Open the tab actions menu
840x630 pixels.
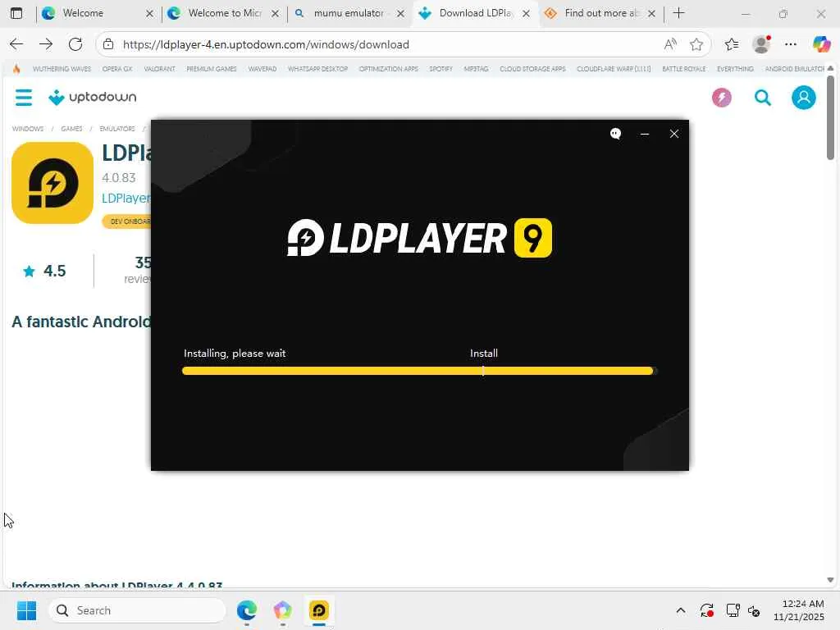click(x=16, y=13)
